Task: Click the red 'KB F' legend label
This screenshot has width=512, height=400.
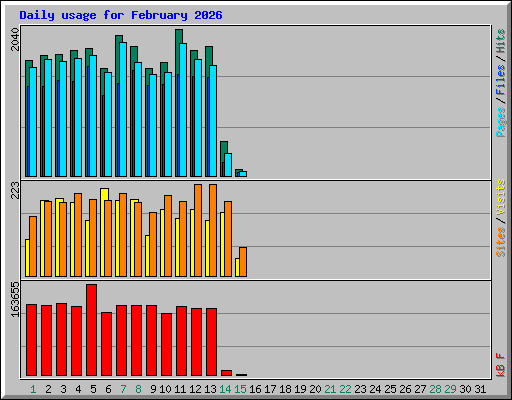Action: click(501, 365)
